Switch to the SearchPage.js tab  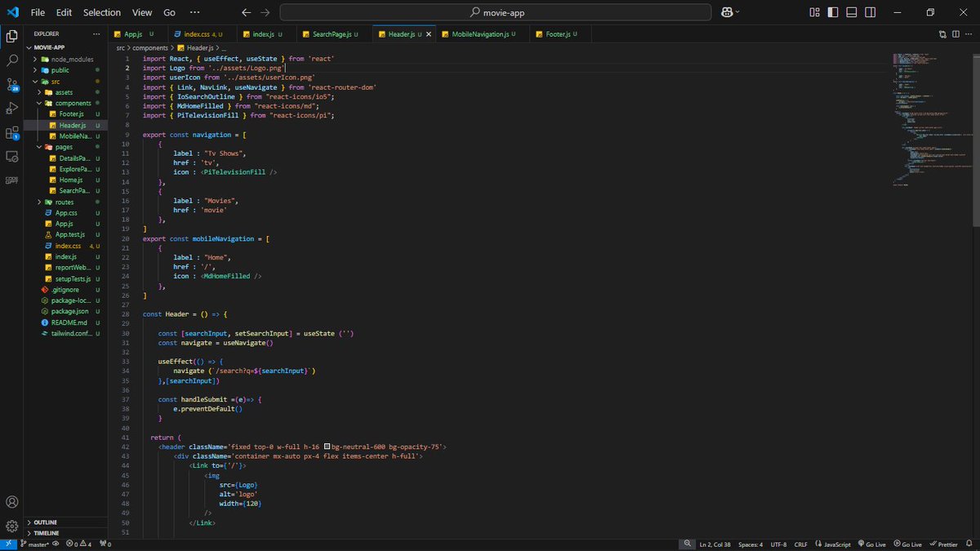[333, 34]
